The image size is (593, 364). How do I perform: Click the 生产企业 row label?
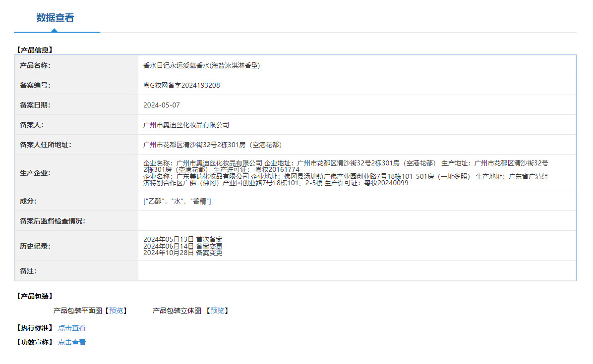point(35,173)
